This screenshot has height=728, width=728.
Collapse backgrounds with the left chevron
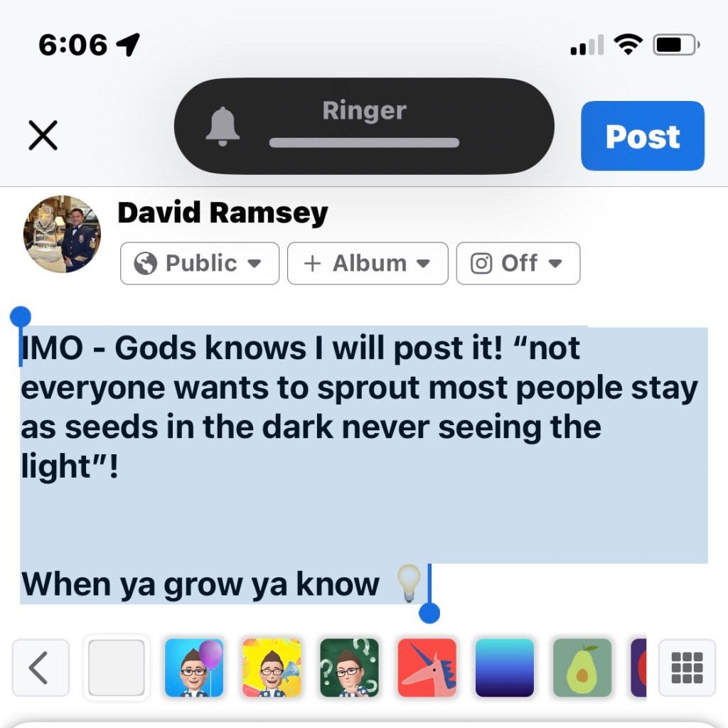(41, 668)
